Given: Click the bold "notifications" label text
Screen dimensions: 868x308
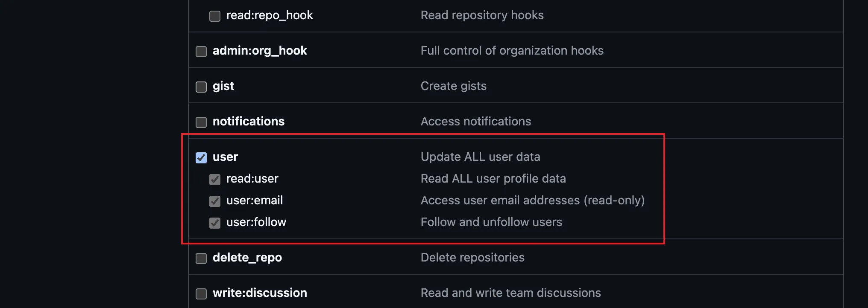Looking at the screenshot, I should click(x=249, y=122).
